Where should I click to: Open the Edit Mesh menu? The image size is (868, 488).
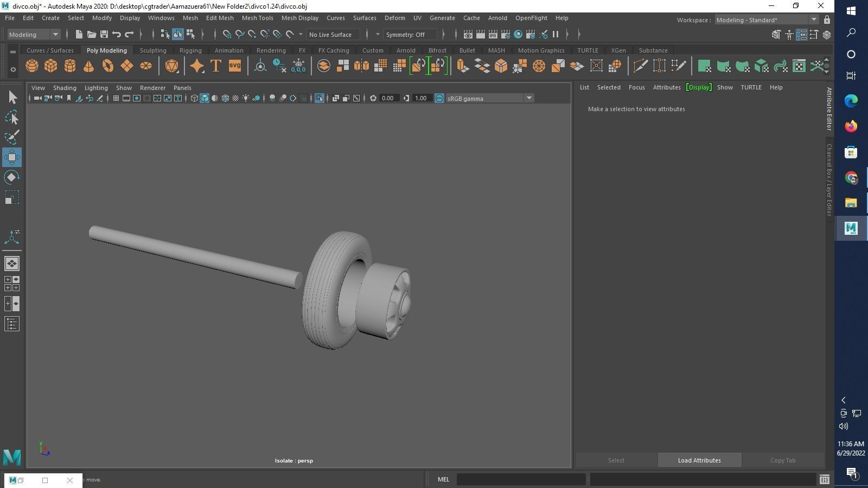pos(220,18)
